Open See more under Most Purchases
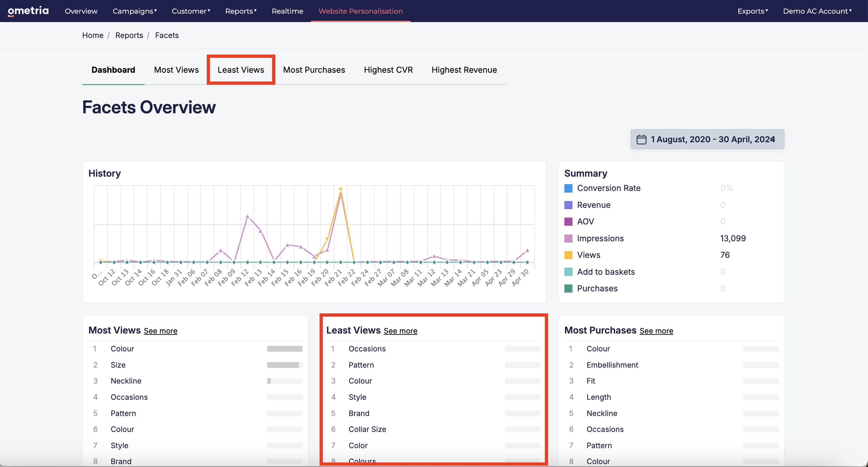This screenshot has height=467, width=868. pyautogui.click(x=656, y=331)
